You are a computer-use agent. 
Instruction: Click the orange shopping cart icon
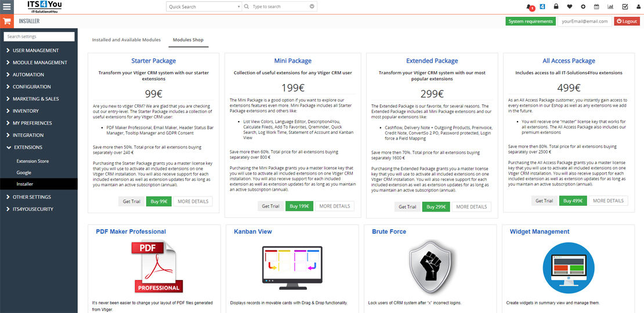pos(7,21)
